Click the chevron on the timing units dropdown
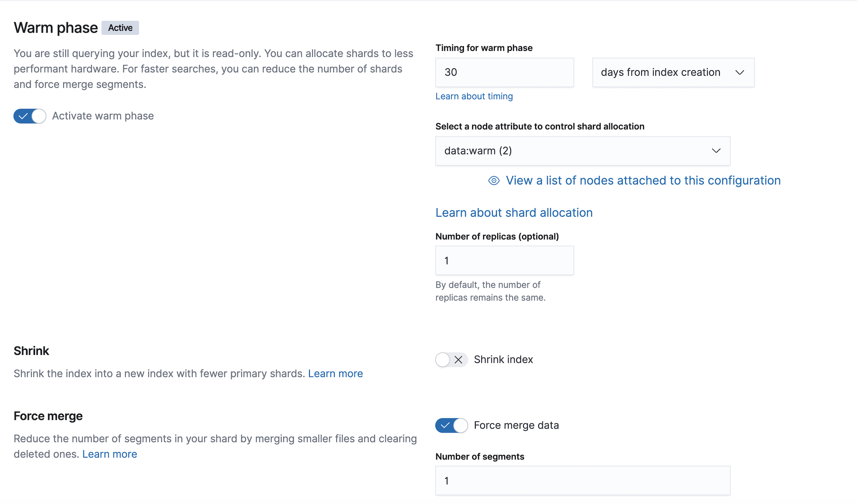Viewport: 857px width, 504px height. click(740, 72)
